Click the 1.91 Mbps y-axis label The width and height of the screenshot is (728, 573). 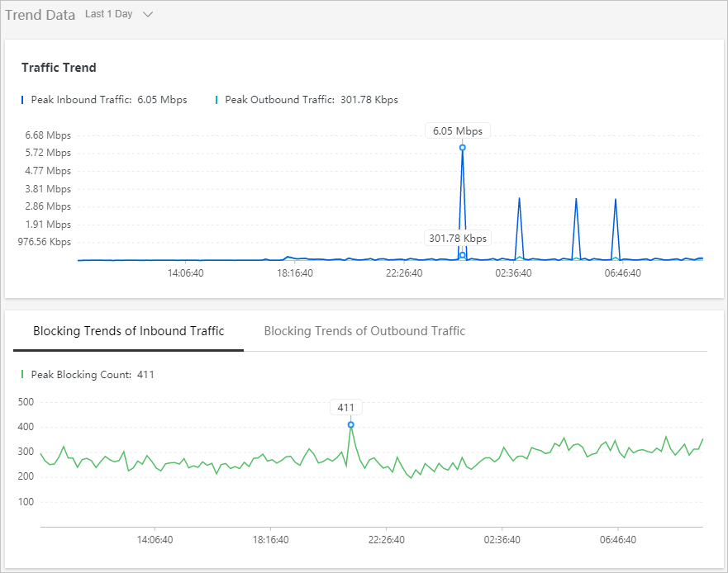click(48, 225)
